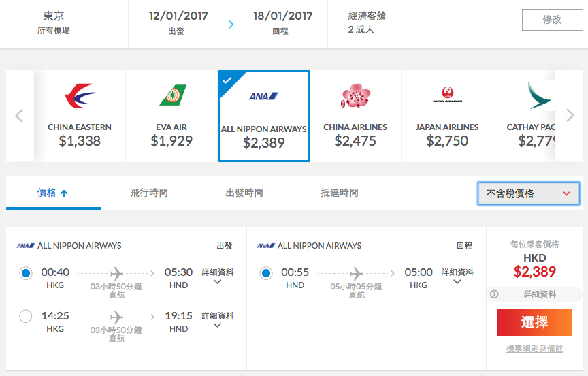Choose the China Airlines $2,475 fare card
Screen dimensions: 588x376
pos(355,116)
